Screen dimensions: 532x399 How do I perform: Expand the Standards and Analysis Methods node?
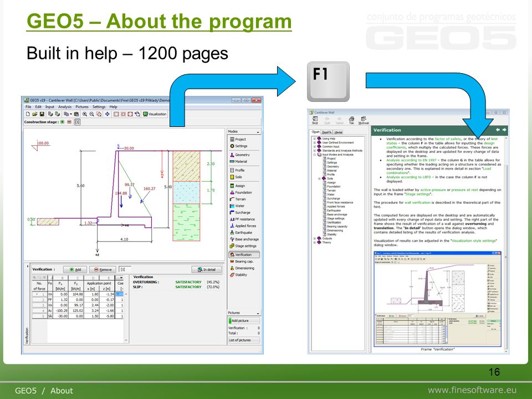pyautogui.click(x=315, y=151)
